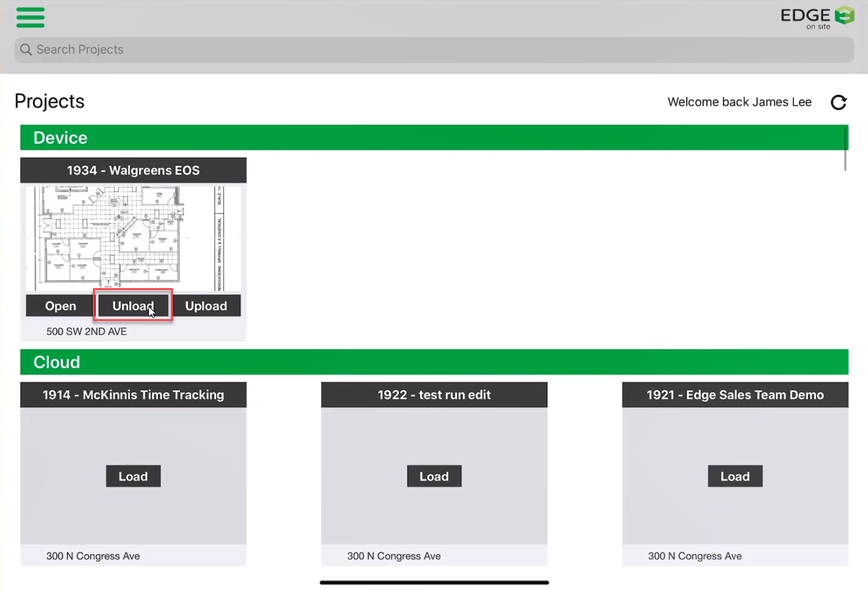This screenshot has width=868, height=590.
Task: Open the Walgreens EOS project
Action: tap(60, 306)
